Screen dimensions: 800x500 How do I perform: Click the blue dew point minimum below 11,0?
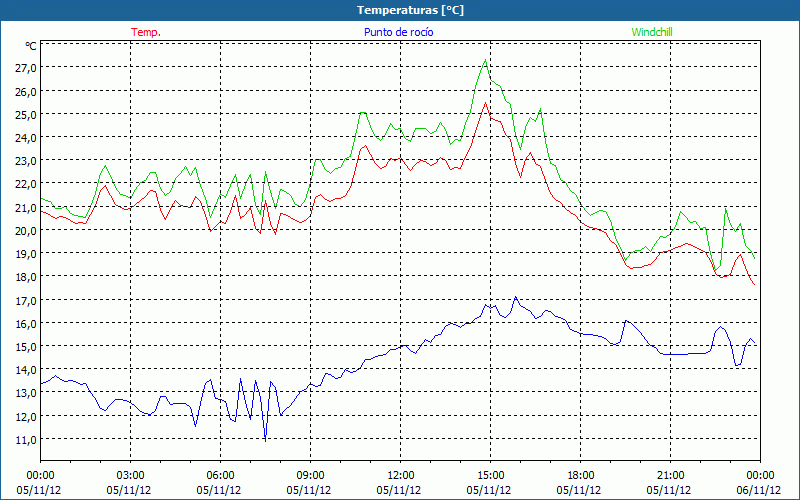(x=265, y=440)
